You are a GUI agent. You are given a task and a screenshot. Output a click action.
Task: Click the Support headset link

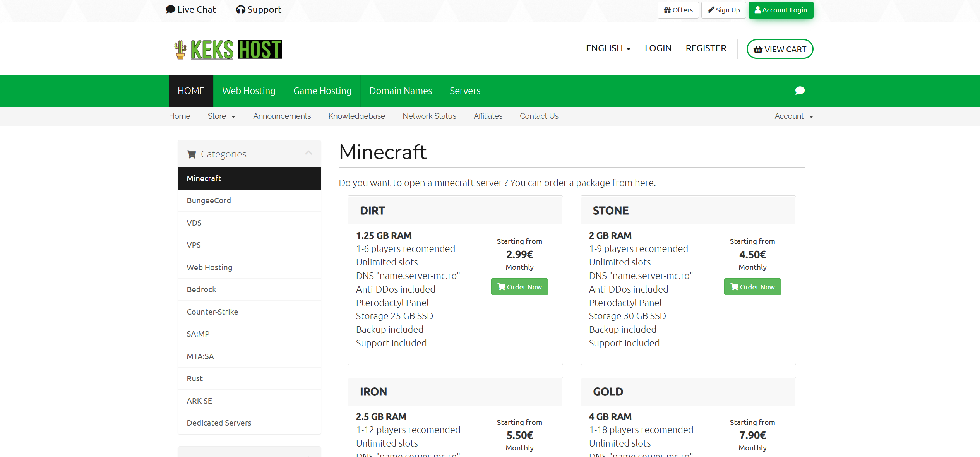(x=259, y=10)
